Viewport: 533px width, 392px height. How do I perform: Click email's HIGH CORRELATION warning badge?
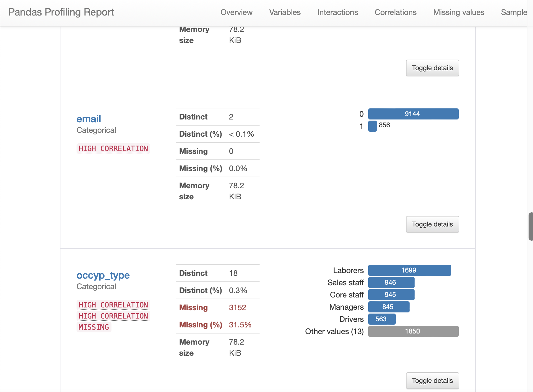tap(113, 149)
